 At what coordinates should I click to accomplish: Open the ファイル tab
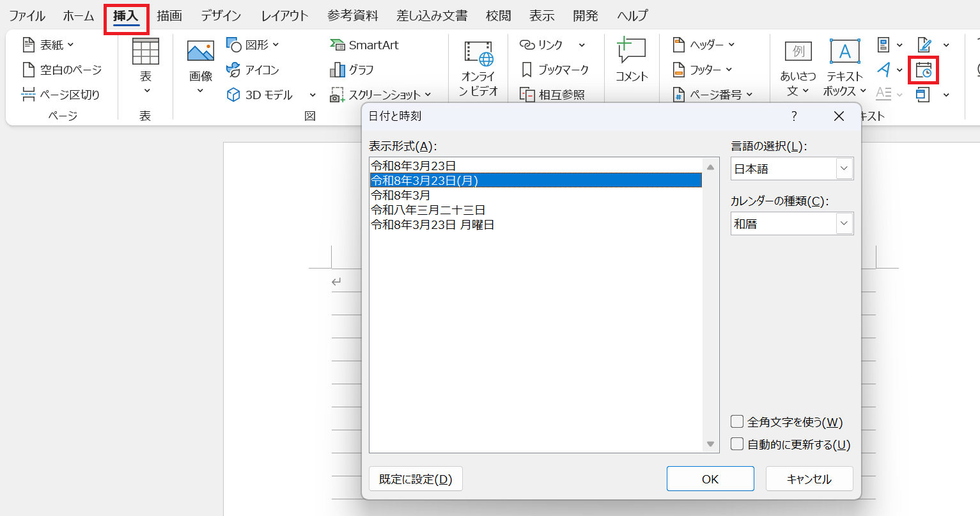coord(27,16)
